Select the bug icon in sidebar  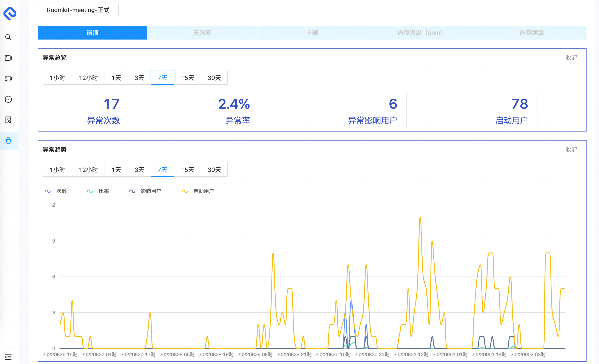(9, 141)
